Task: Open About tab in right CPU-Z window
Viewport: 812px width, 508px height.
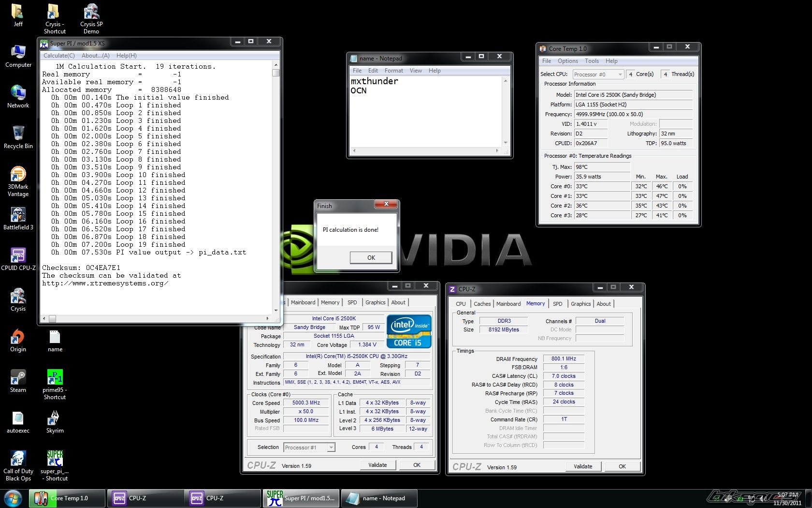Action: (x=604, y=304)
